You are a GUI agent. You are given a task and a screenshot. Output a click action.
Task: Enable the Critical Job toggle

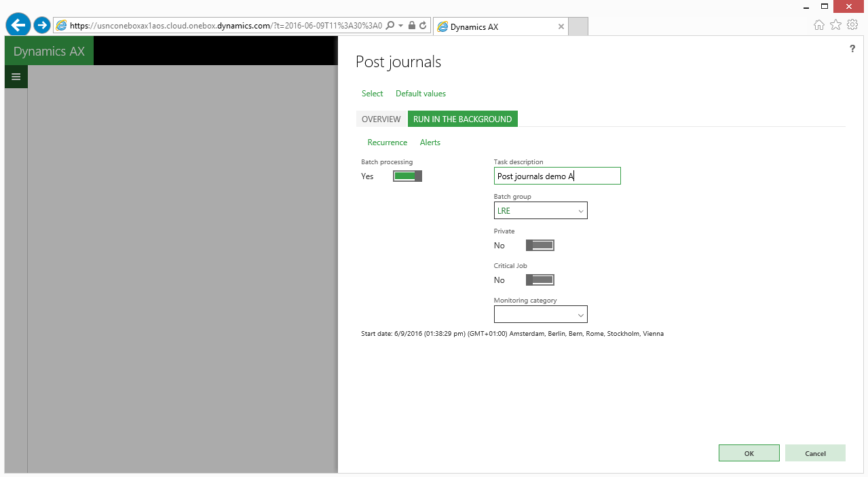click(540, 280)
